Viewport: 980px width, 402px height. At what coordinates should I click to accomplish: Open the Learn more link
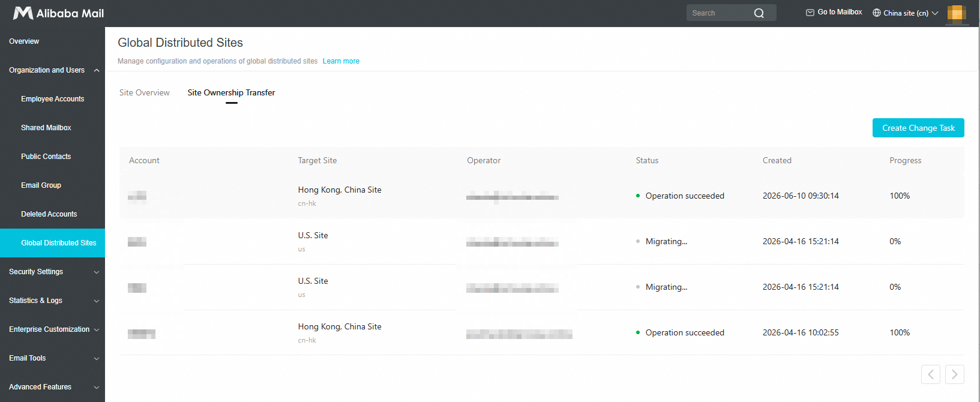341,61
